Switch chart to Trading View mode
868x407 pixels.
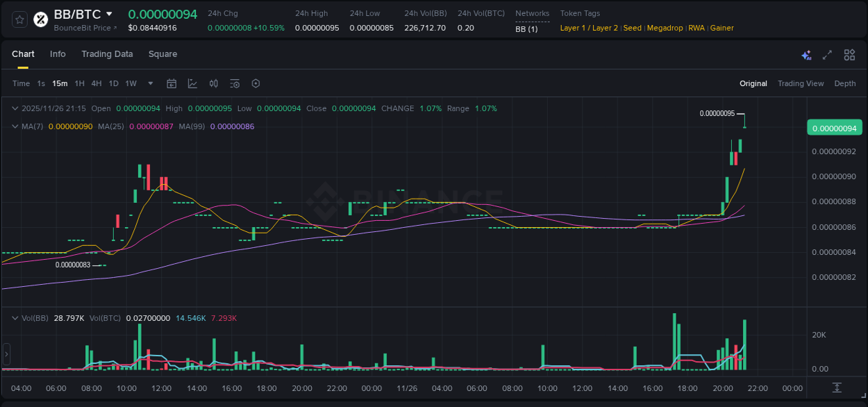tap(801, 83)
